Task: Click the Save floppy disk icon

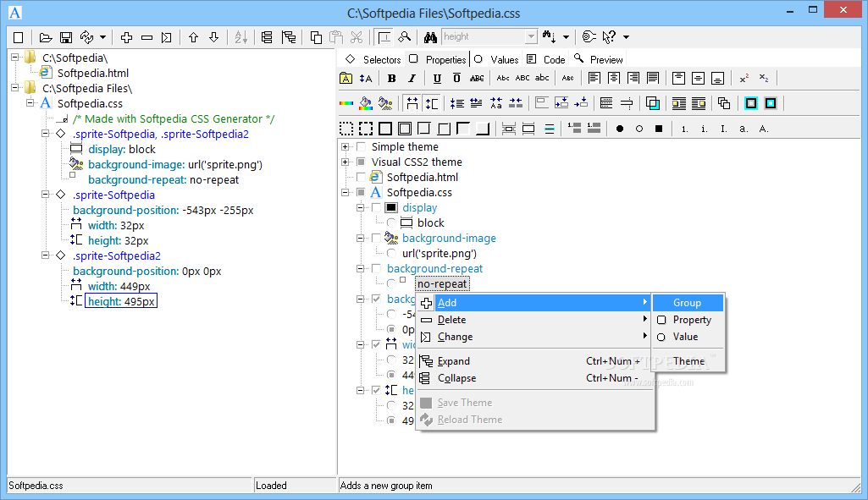Action: (66, 37)
